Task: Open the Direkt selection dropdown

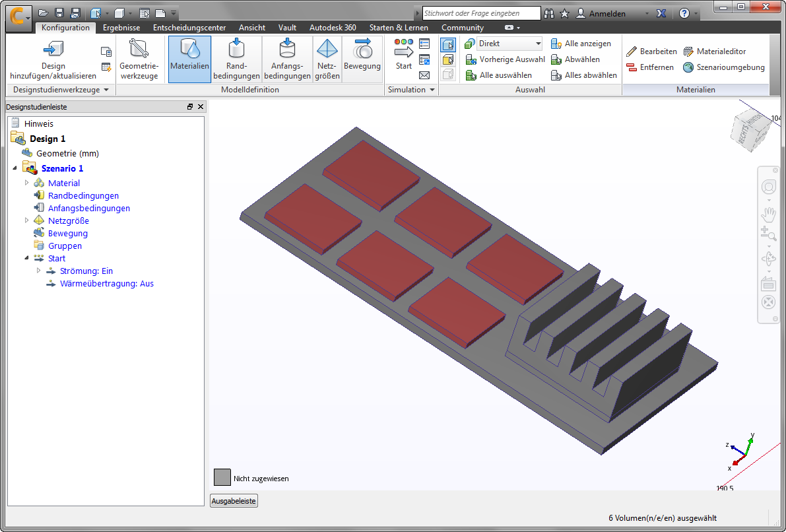Action: click(509, 44)
